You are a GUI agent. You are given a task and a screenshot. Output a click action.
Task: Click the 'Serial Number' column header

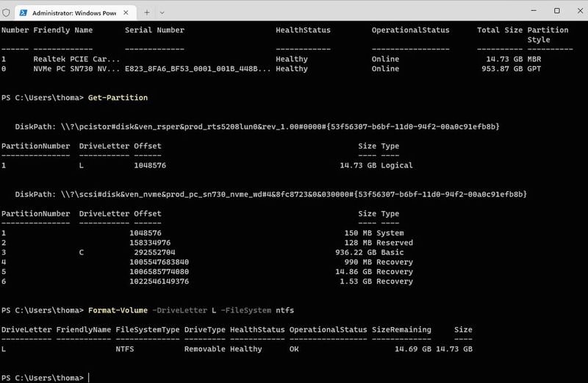click(x=154, y=30)
